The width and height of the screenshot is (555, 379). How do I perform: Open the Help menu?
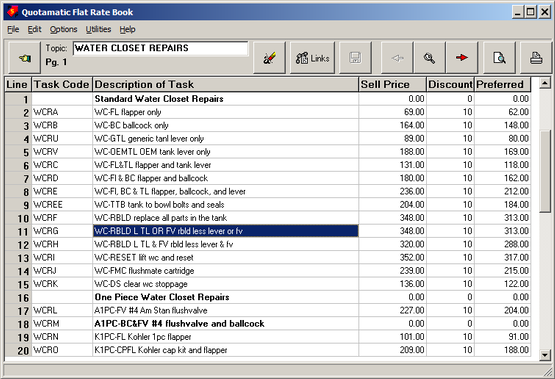click(127, 29)
